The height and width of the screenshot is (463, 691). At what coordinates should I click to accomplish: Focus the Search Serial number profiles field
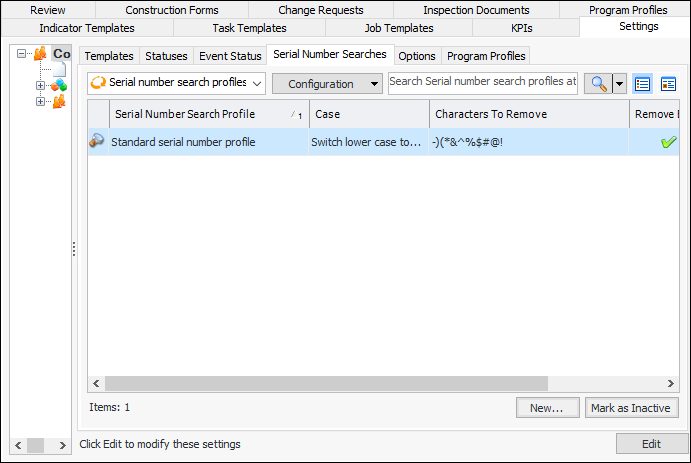coord(483,83)
